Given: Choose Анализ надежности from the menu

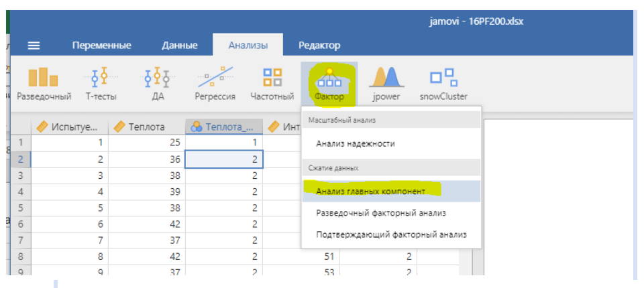Looking at the screenshot, I should 391,144.
